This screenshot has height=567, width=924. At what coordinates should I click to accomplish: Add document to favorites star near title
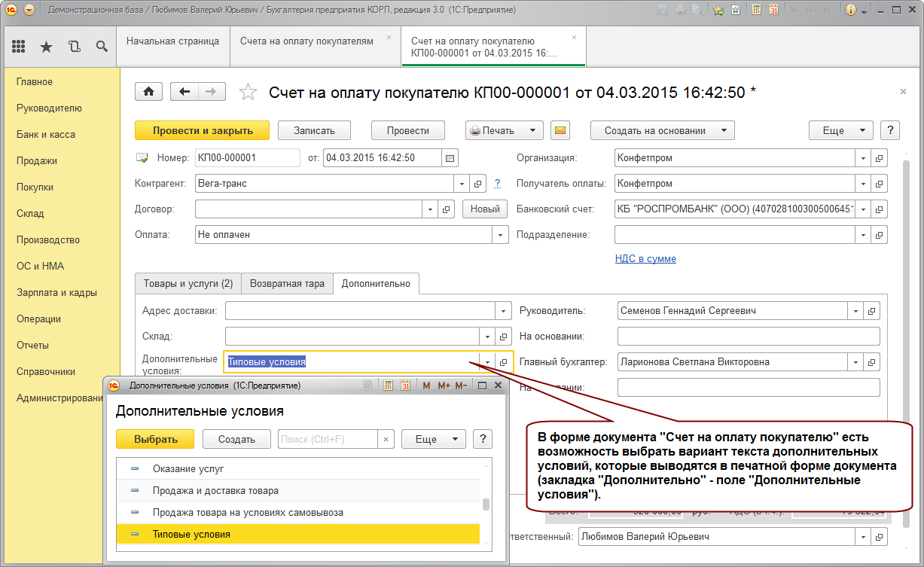[248, 92]
